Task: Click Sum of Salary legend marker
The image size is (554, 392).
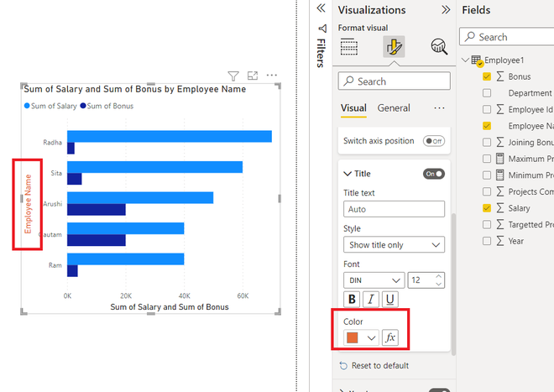Action: point(27,106)
